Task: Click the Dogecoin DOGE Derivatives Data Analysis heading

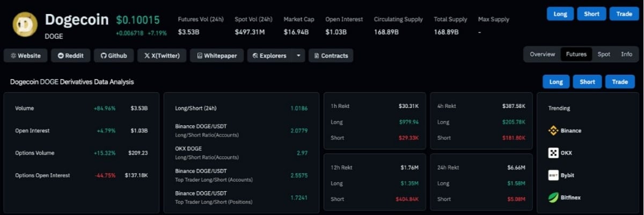Action: (x=72, y=82)
